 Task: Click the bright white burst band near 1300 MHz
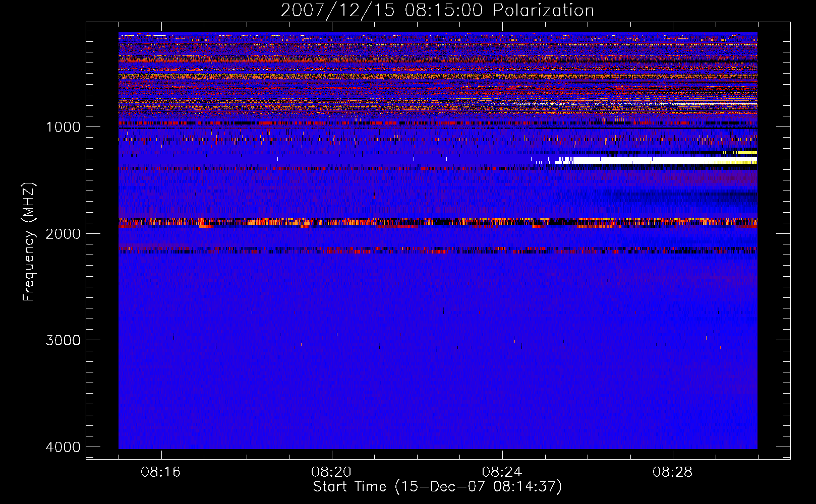click(651, 160)
